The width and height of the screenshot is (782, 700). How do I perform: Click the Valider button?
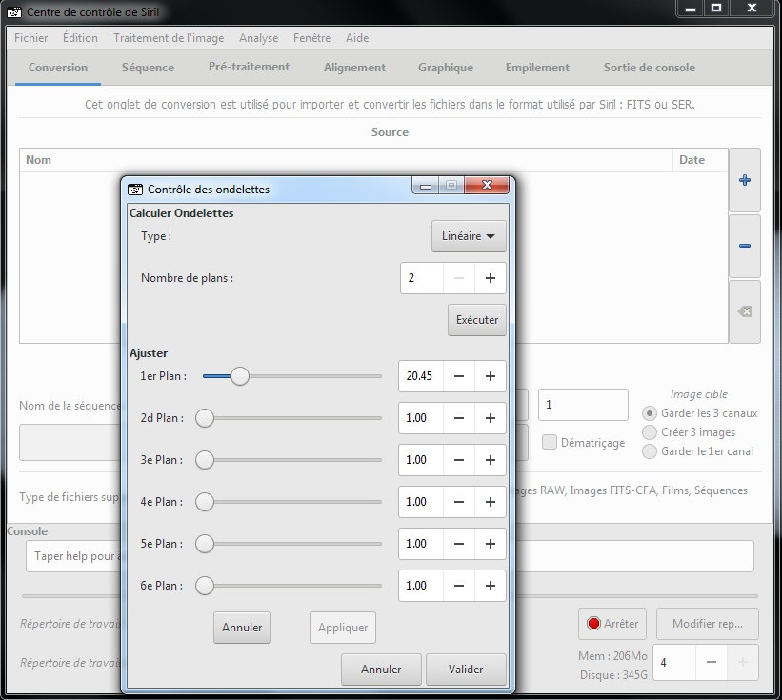pyautogui.click(x=466, y=670)
